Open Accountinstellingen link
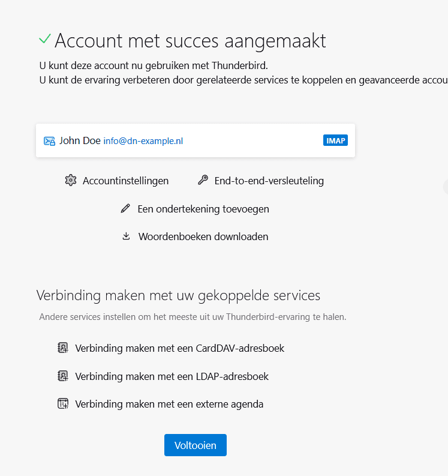 (125, 181)
